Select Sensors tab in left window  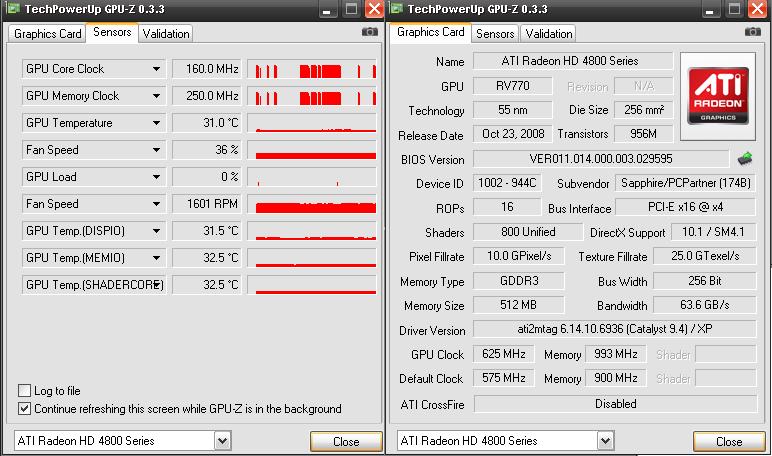[x=112, y=32]
